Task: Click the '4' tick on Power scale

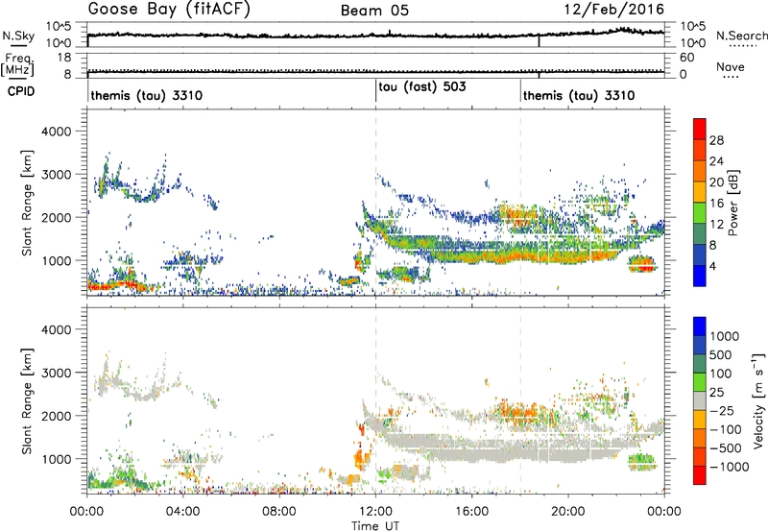Action: pos(712,266)
